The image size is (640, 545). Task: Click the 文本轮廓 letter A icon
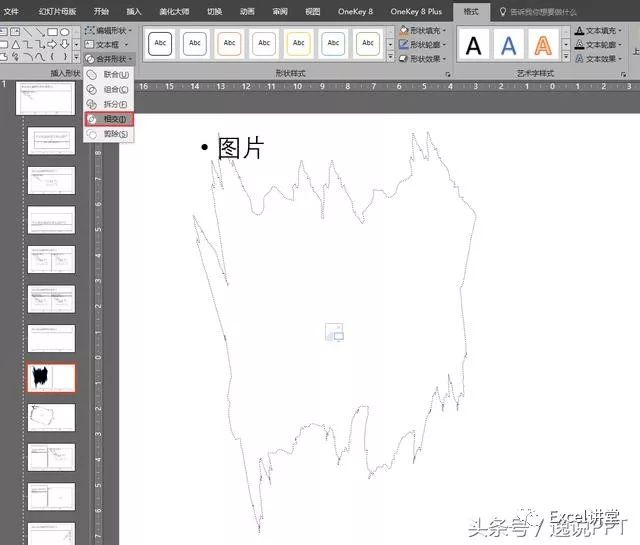(x=579, y=44)
